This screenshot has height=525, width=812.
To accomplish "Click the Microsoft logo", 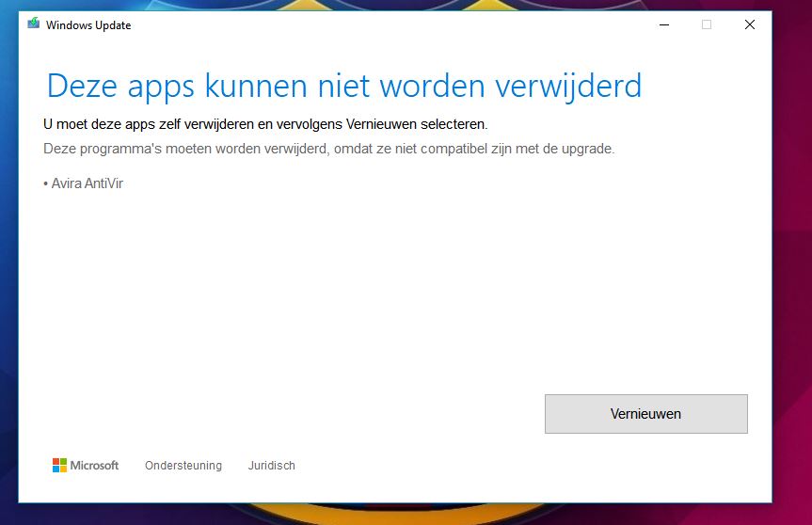I will [86, 466].
